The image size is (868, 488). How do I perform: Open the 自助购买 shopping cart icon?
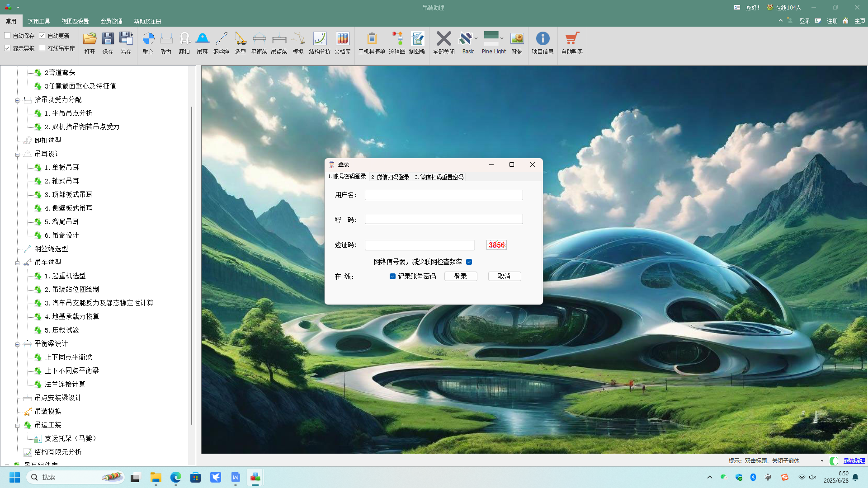[572, 39]
